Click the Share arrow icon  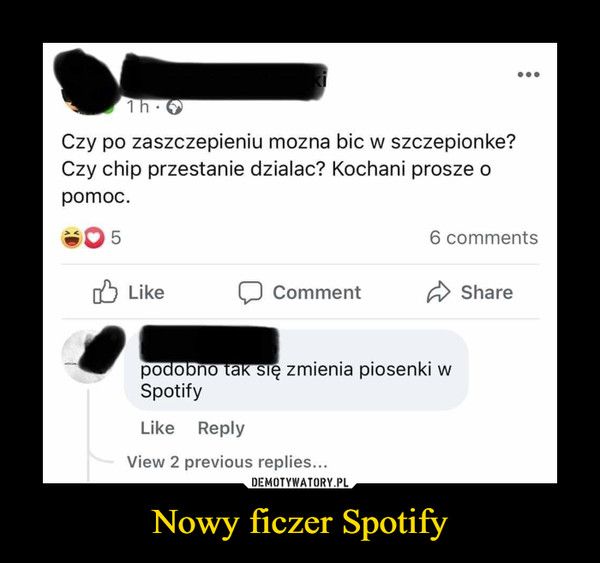pyautogui.click(x=438, y=292)
